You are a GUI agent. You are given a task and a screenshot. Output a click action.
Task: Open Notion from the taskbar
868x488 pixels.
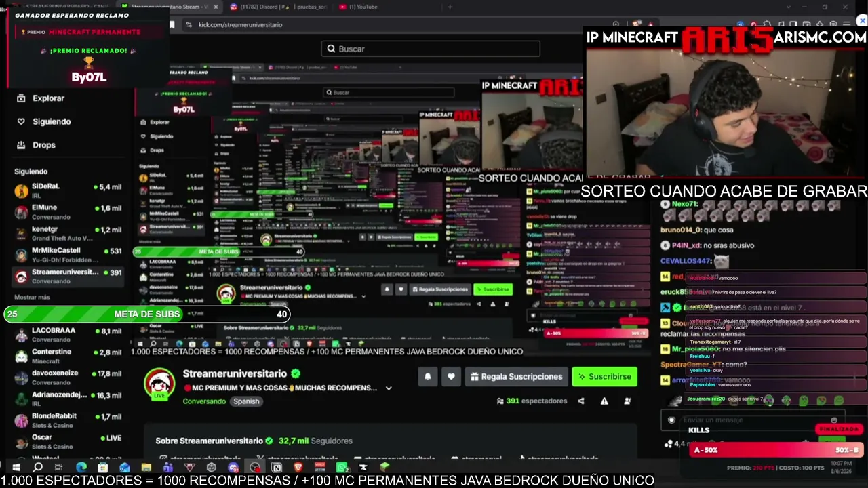point(277,468)
